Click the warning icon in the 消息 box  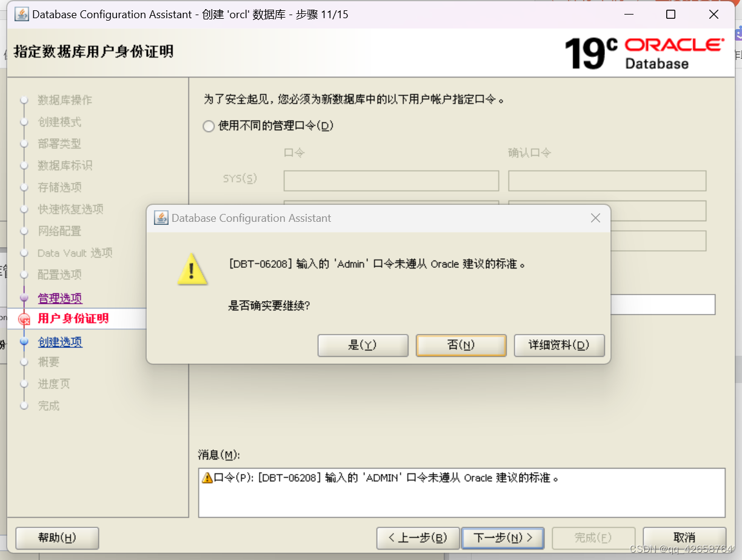207,478
